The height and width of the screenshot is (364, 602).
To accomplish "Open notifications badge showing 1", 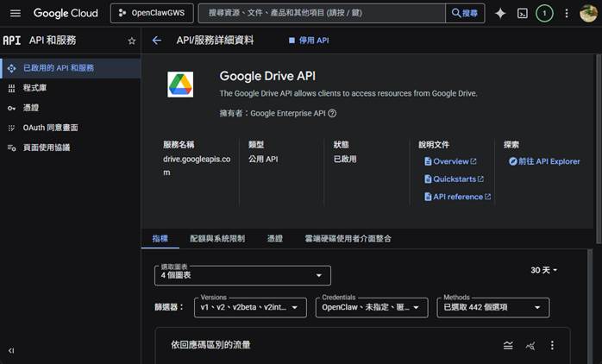I will [x=544, y=14].
